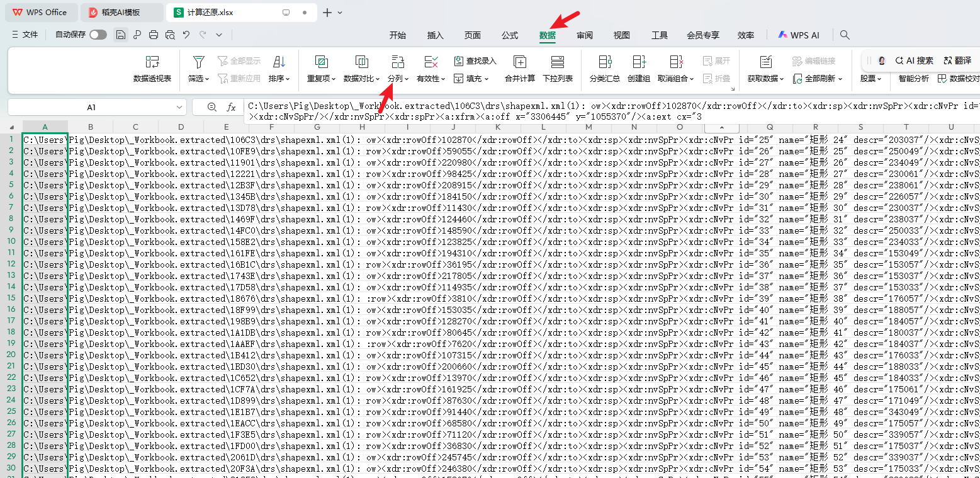980x478 pixels.
Task: Switch to the 公式 ribbon tab
Action: [509, 35]
